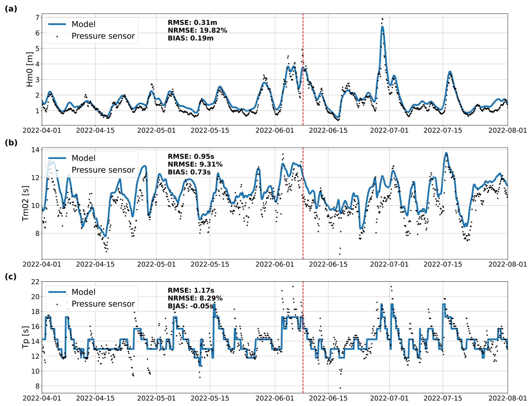Click the blue Model line swatch in panel (b) legend
532x406 pixels.
point(57,158)
